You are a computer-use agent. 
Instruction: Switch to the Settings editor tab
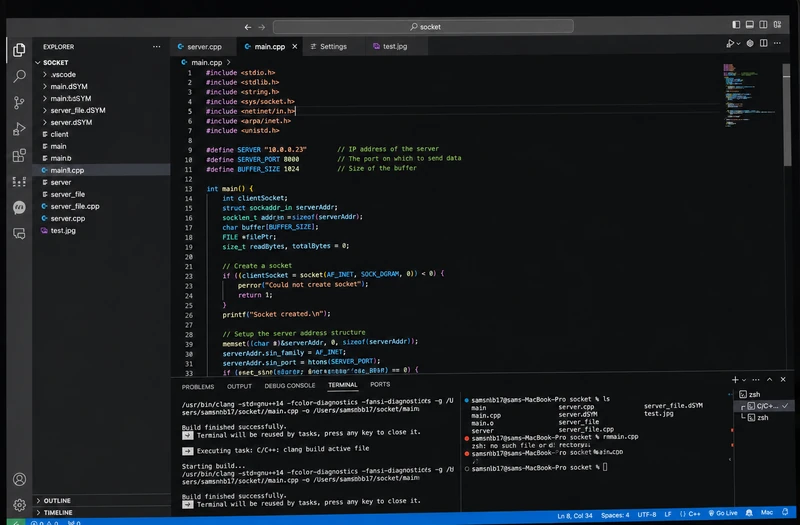pyautogui.click(x=333, y=46)
